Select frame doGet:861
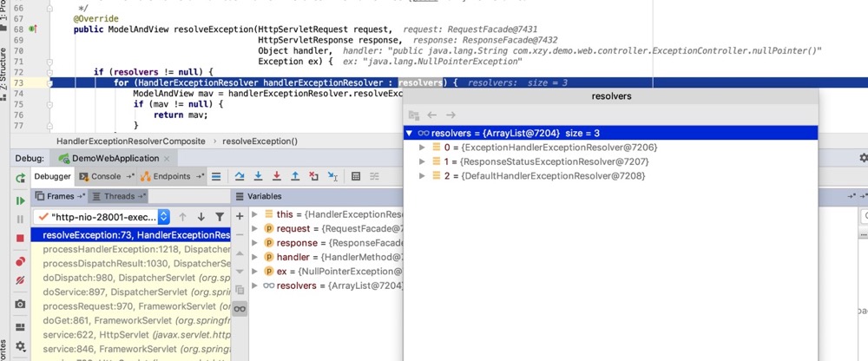 (131, 320)
